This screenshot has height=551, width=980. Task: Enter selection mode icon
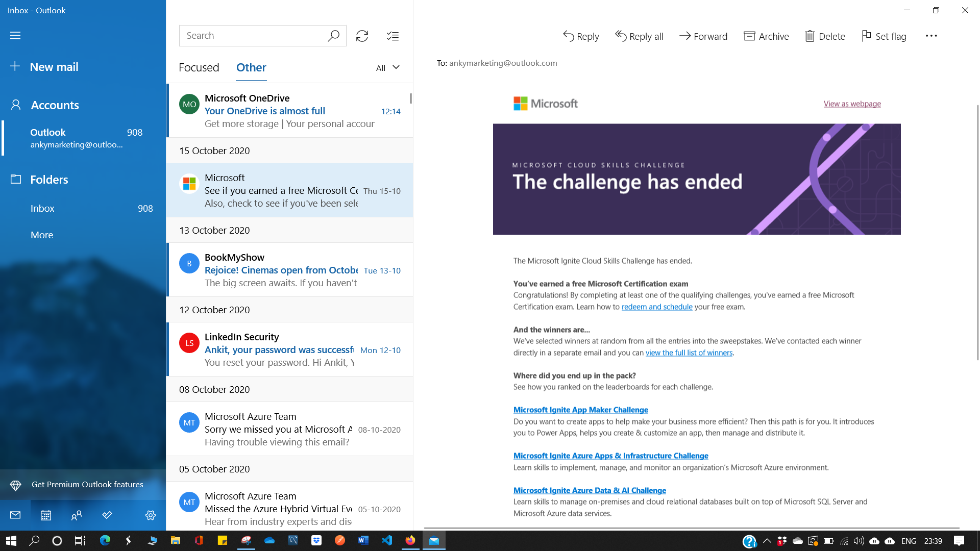pos(393,36)
